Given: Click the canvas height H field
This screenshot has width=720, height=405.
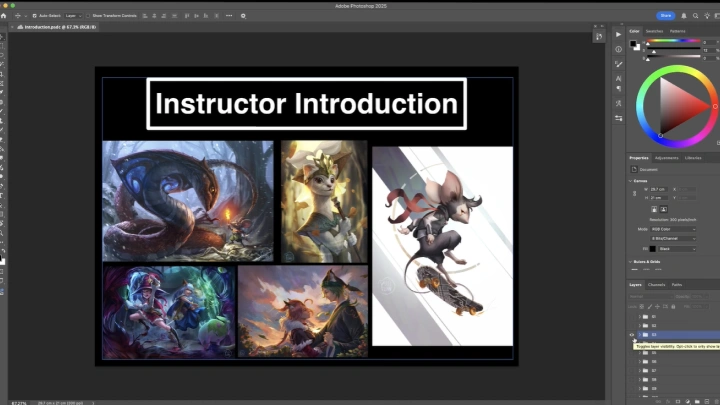Looking at the screenshot, I should (658, 198).
